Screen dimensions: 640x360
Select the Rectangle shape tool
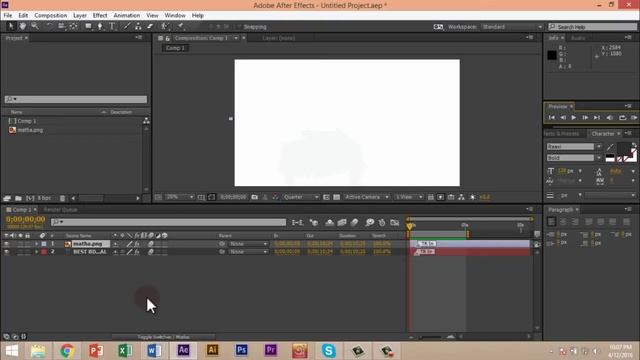(x=88, y=27)
